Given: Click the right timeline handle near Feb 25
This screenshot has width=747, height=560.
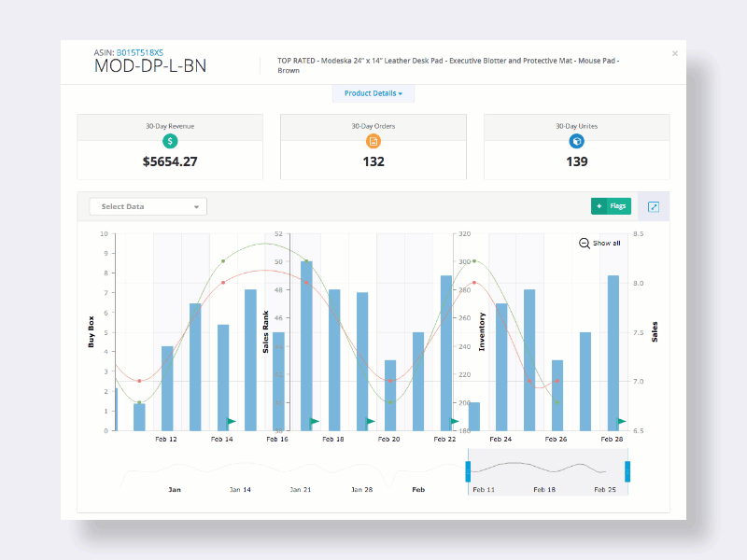Looking at the screenshot, I should click(627, 469).
